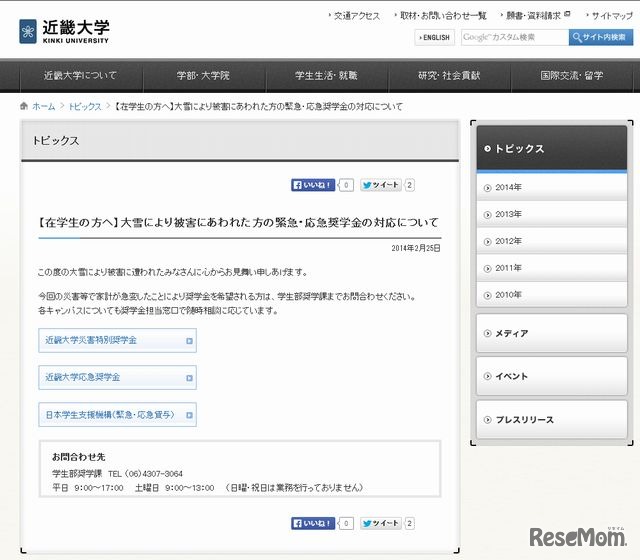
Task: Select 2013年 in the topics sidebar
Action: pyautogui.click(x=551, y=214)
